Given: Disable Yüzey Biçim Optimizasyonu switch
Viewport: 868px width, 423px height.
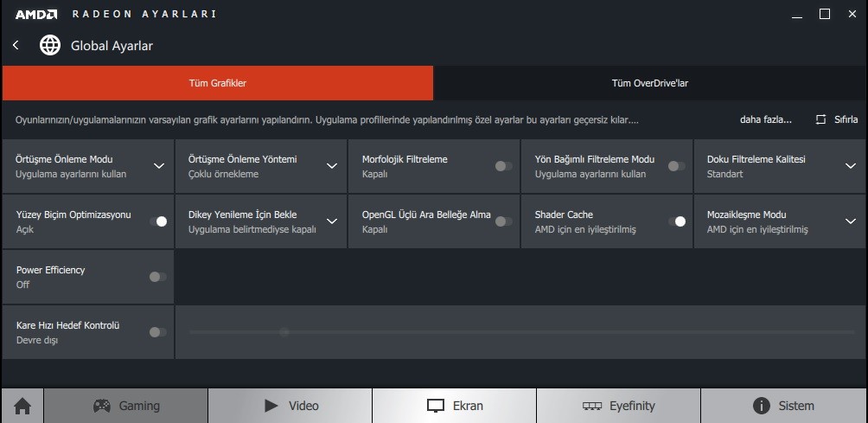Looking at the screenshot, I should [158, 221].
